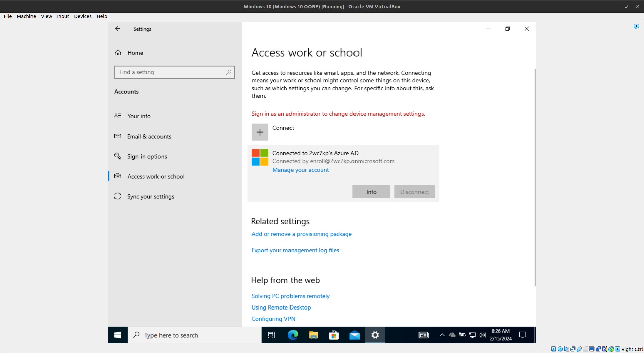644x353 pixels.
Task: Click the back arrow in Settings
Action: [x=118, y=29]
